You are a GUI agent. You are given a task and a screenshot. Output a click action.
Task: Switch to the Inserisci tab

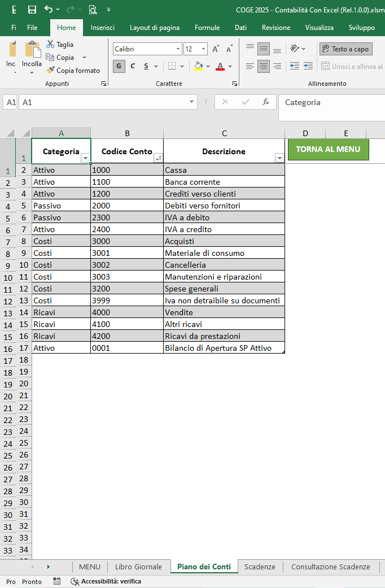point(102,27)
